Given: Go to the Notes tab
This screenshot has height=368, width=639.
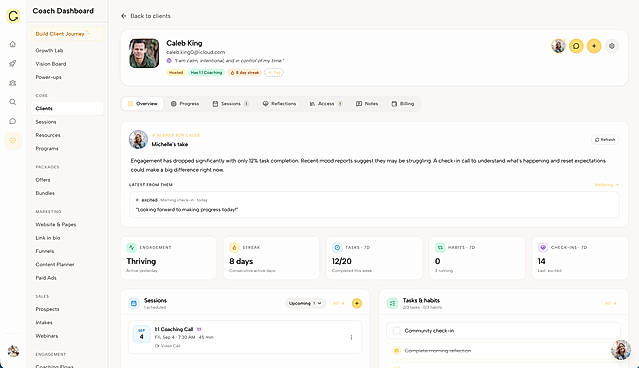Looking at the screenshot, I should click(367, 104).
